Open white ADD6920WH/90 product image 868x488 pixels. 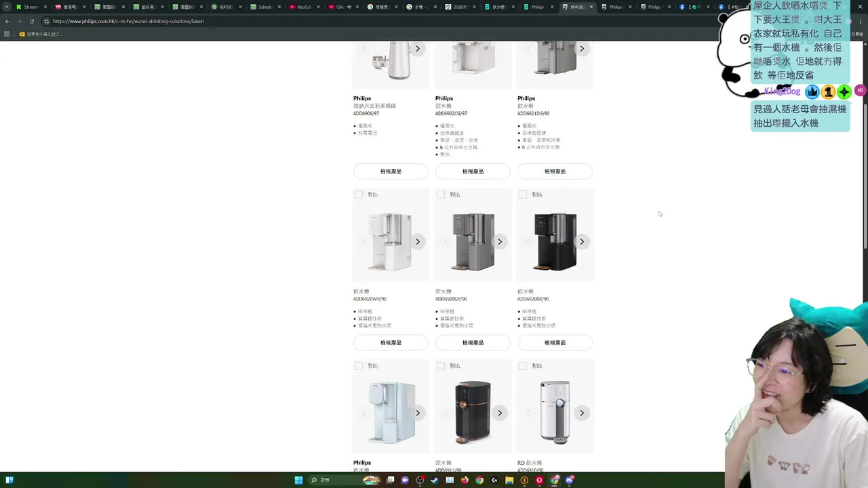pos(391,242)
